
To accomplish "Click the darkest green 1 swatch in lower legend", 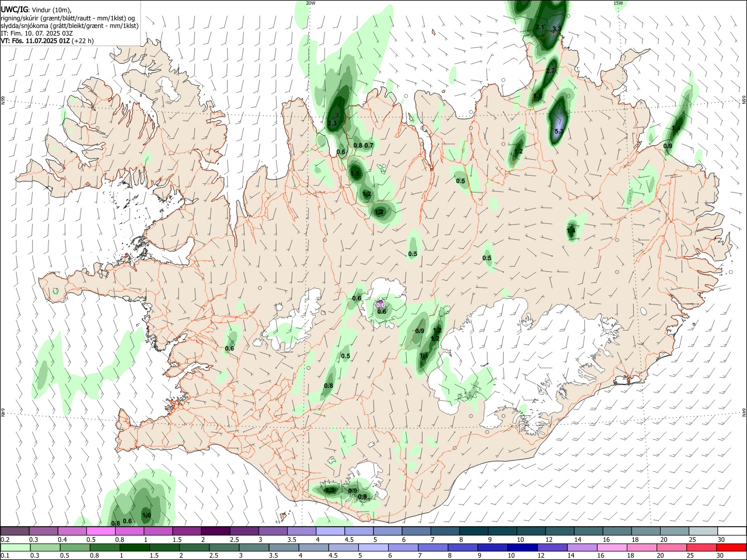I will point(134,547).
